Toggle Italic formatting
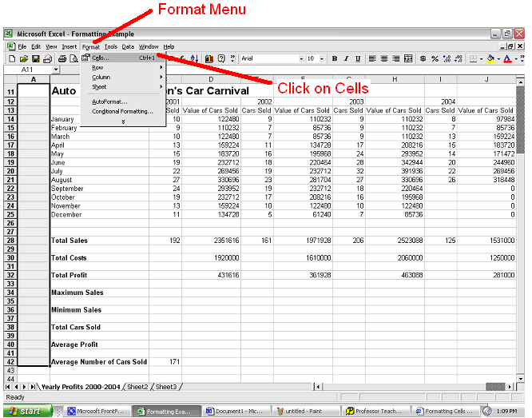The width and height of the screenshot is (532, 418). (x=346, y=59)
